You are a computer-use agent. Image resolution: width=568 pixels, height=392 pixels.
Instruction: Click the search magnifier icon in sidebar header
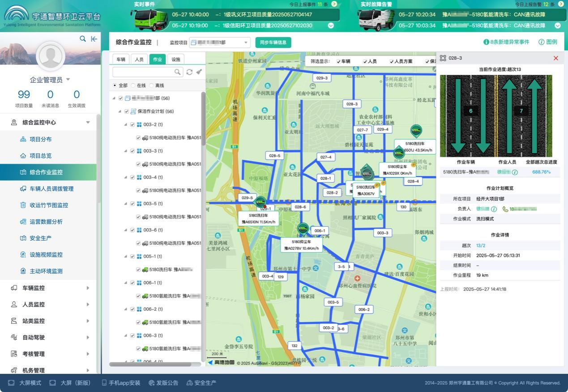[x=83, y=39]
